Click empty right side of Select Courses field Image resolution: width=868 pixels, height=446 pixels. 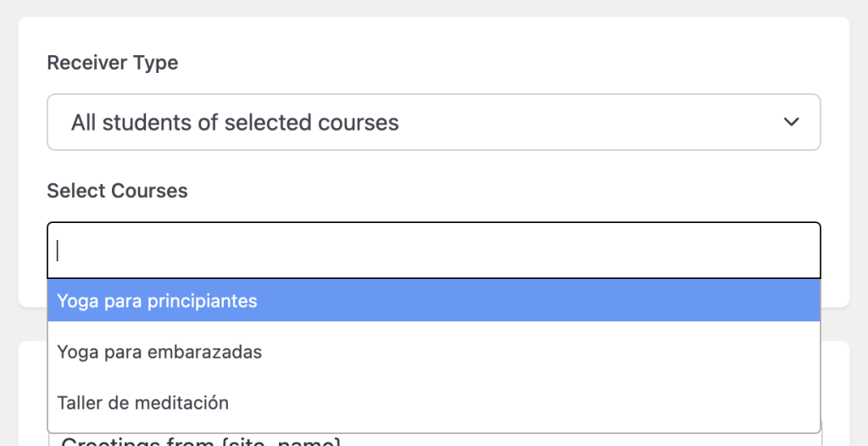click(x=721, y=250)
